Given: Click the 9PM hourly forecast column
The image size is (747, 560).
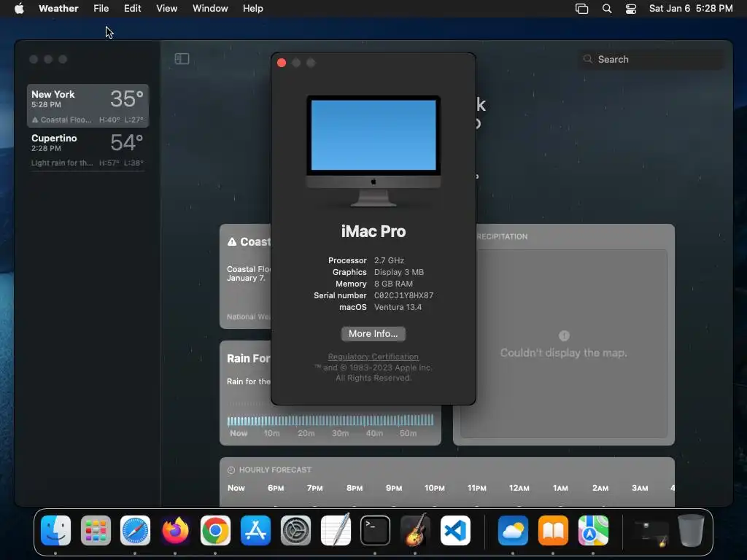Looking at the screenshot, I should [394, 489].
